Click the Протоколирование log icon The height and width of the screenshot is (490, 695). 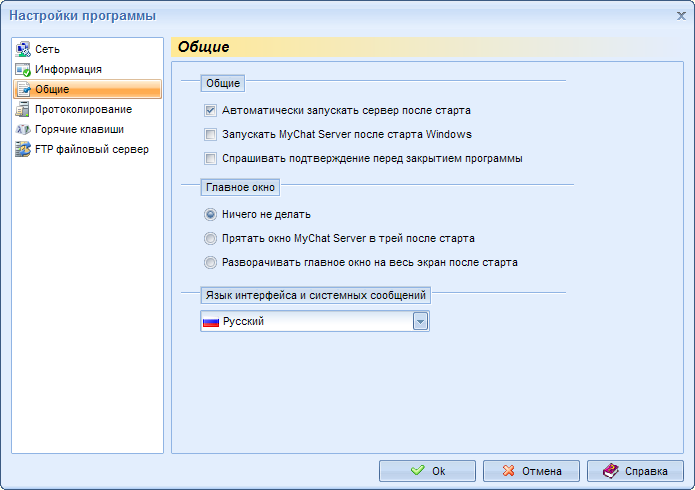(23, 109)
